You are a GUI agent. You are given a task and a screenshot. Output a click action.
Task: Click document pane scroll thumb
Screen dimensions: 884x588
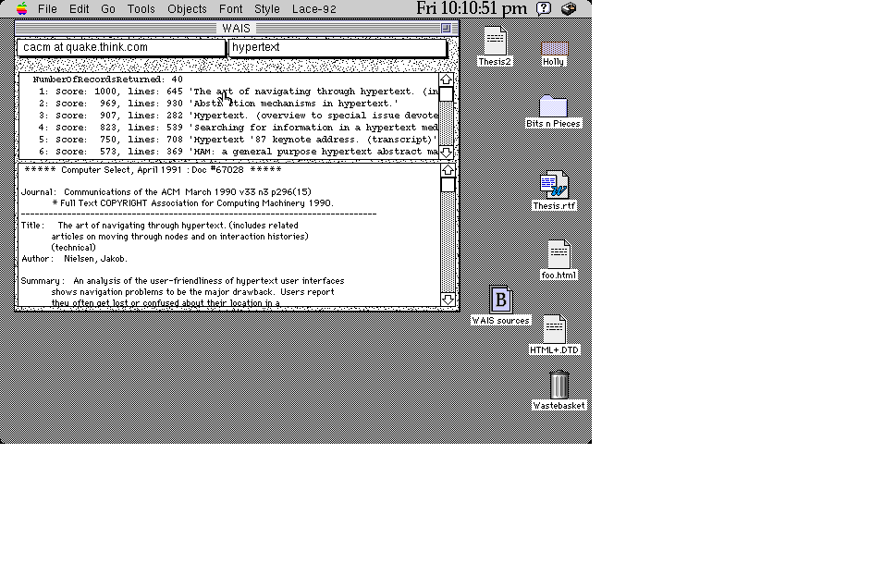[x=448, y=185]
